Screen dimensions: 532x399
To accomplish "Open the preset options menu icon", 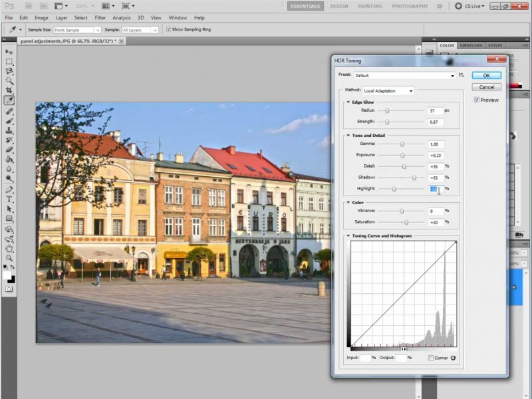I will click(x=461, y=75).
